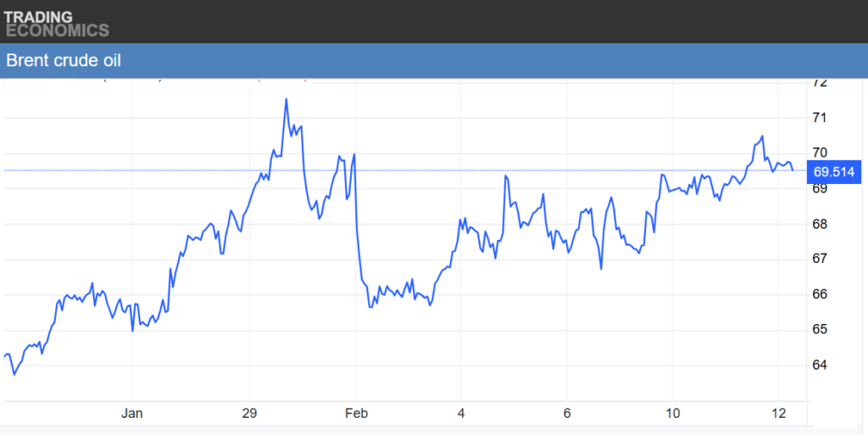868x435 pixels.
Task: Click the Trading Economics logo
Action: [x=56, y=23]
